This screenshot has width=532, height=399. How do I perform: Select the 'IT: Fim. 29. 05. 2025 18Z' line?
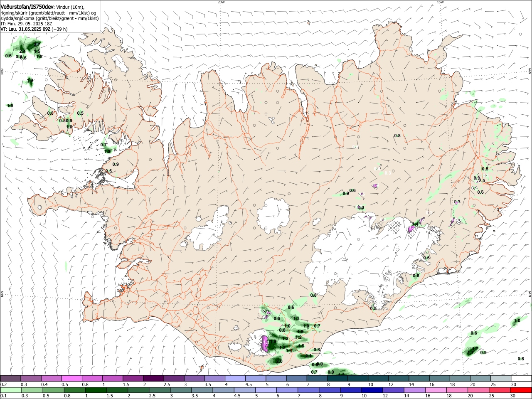[x=26, y=24]
